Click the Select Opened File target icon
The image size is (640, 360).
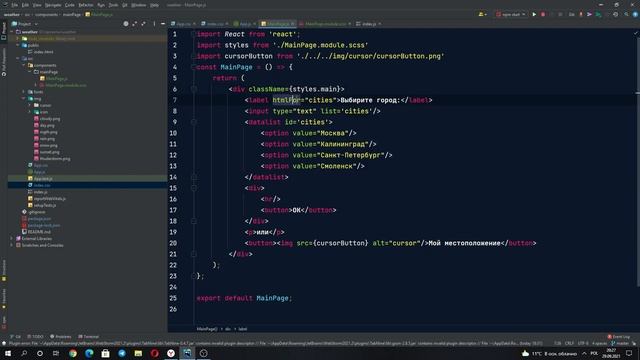tap(126, 24)
